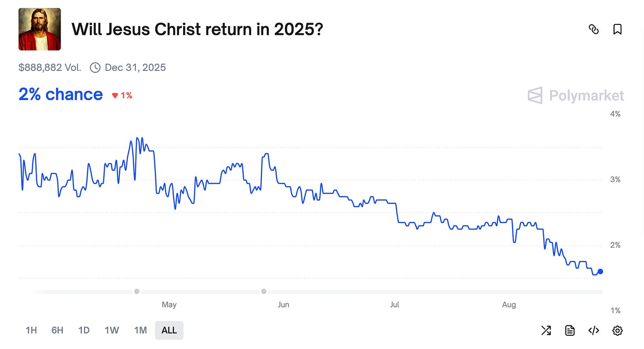The image size is (644, 349).
Task: Click the Jesus Christ market thumbnail
Action: [x=39, y=29]
